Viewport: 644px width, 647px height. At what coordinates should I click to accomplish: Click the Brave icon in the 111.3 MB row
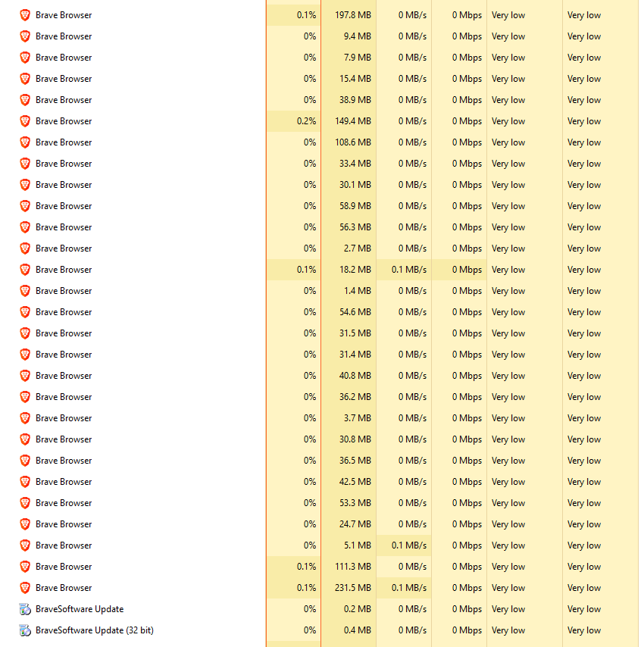pos(25,567)
